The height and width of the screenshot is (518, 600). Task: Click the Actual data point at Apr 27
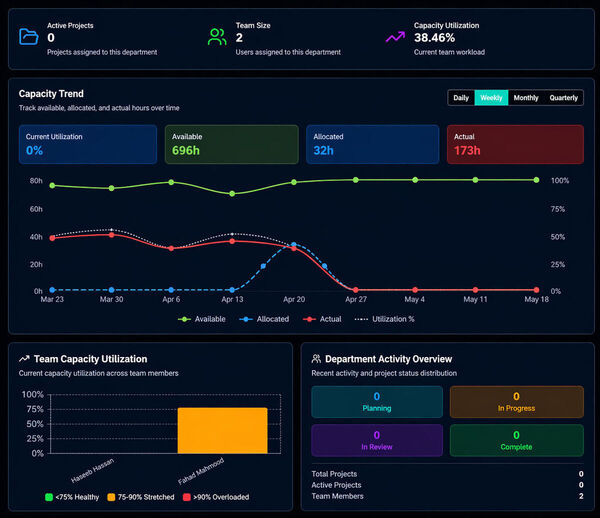pyautogui.click(x=355, y=290)
